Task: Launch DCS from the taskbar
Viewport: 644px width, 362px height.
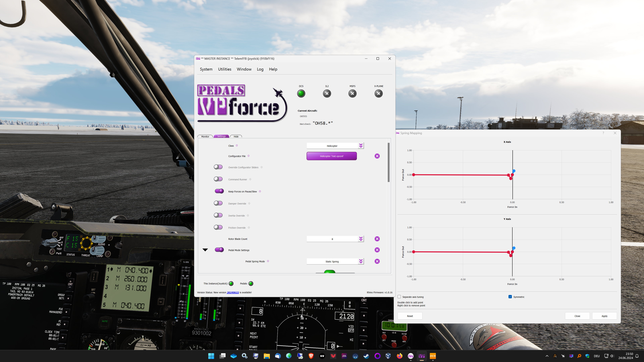Action: 433,356
